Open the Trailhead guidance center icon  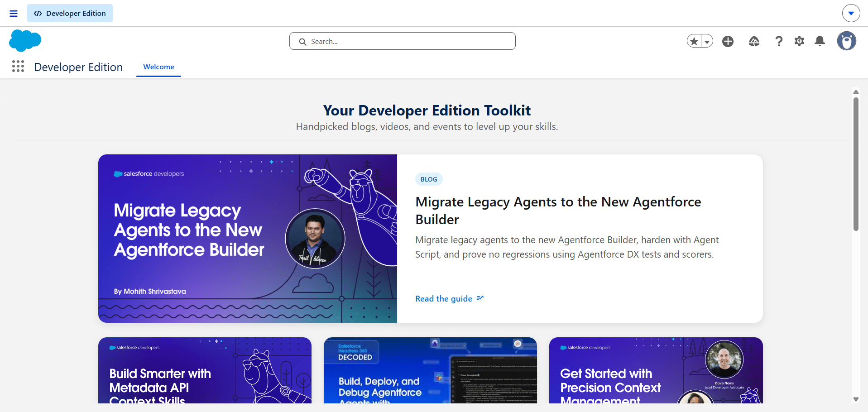pyautogui.click(x=754, y=41)
